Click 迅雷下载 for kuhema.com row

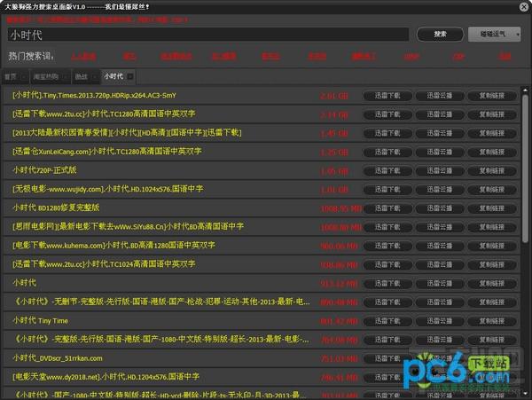pos(387,246)
